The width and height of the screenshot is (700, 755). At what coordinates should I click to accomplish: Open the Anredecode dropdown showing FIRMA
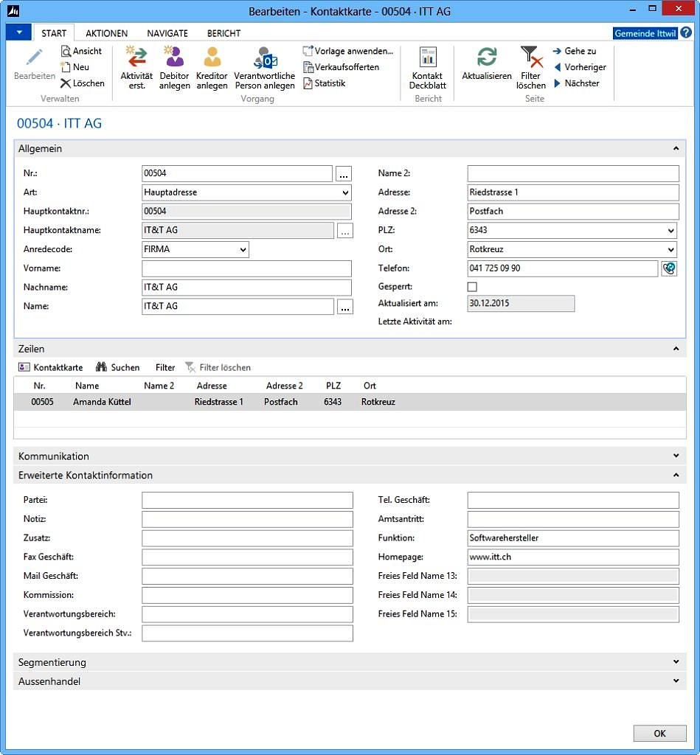[x=243, y=249]
